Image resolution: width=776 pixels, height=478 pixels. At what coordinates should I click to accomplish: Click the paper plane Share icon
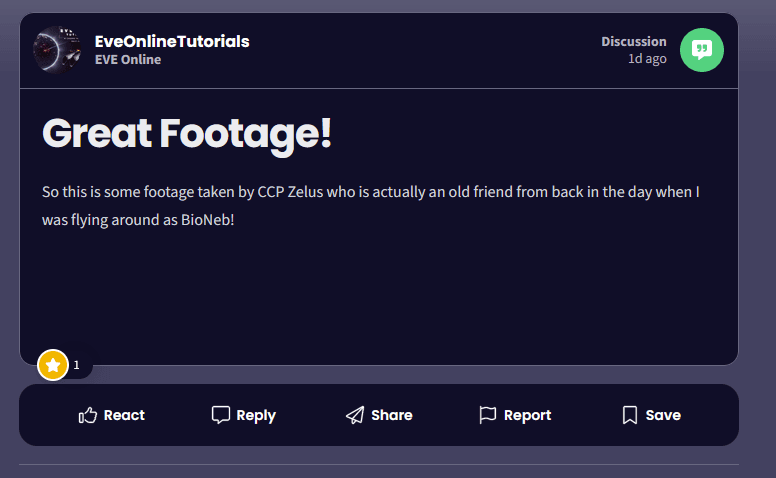point(355,415)
